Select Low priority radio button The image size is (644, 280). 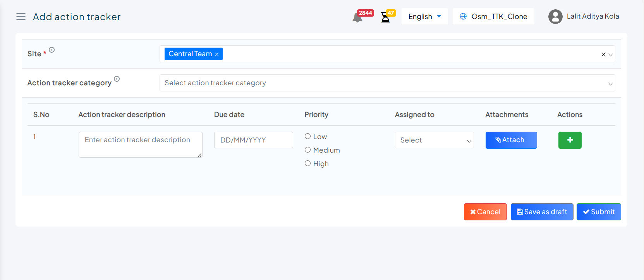[x=308, y=136]
